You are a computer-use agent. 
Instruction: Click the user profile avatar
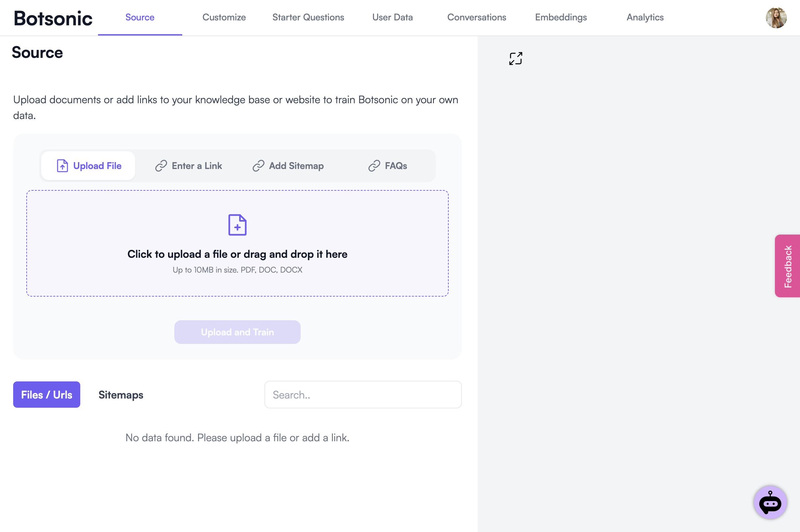pos(776,17)
